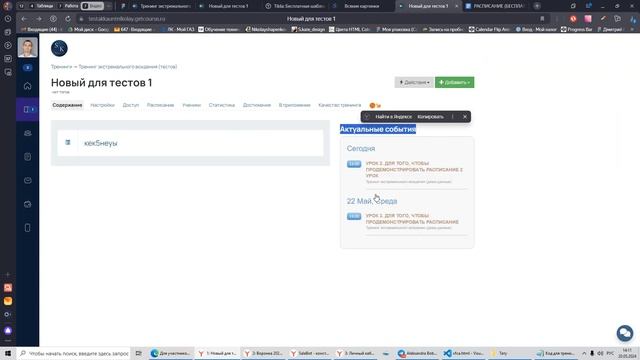
Task: Switch to Статистика tab
Action: [222, 105]
